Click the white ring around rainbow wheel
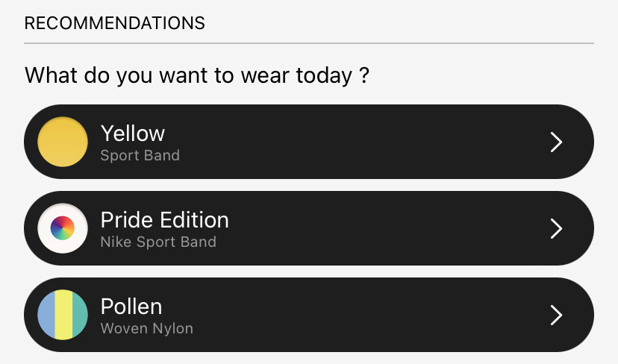The height and width of the screenshot is (364, 618). tap(43, 228)
